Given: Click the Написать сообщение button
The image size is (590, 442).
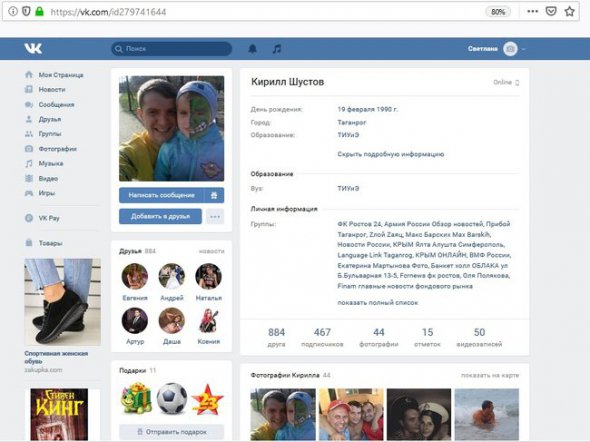Looking at the screenshot, I should (162, 195).
